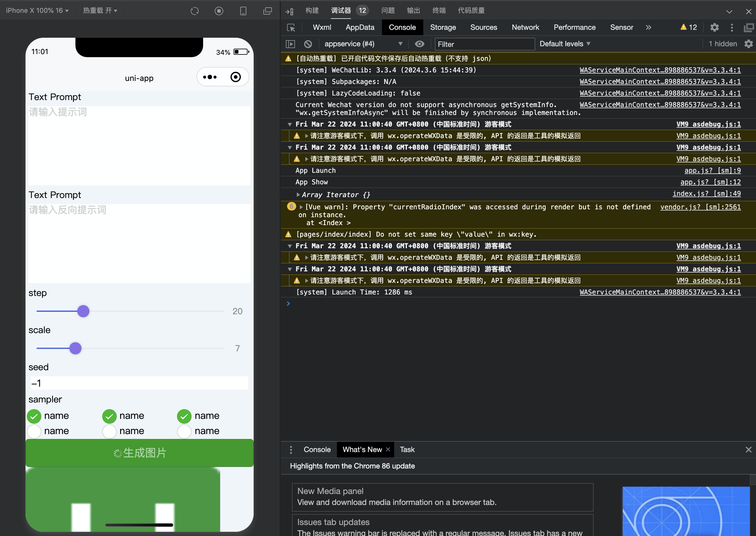Screen dimensions: 756x536
Task: Open vendor.js? [sm]:2561 source link
Action: [x=701, y=207]
